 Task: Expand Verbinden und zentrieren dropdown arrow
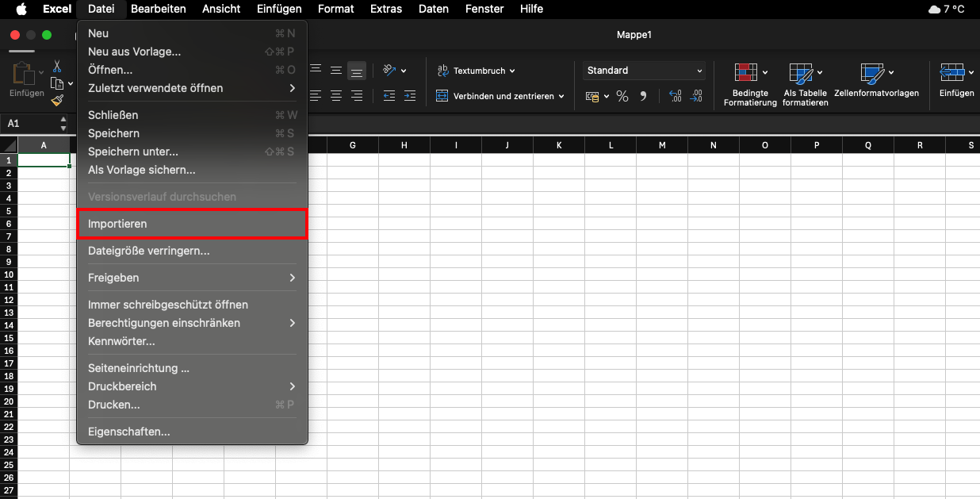coord(561,97)
